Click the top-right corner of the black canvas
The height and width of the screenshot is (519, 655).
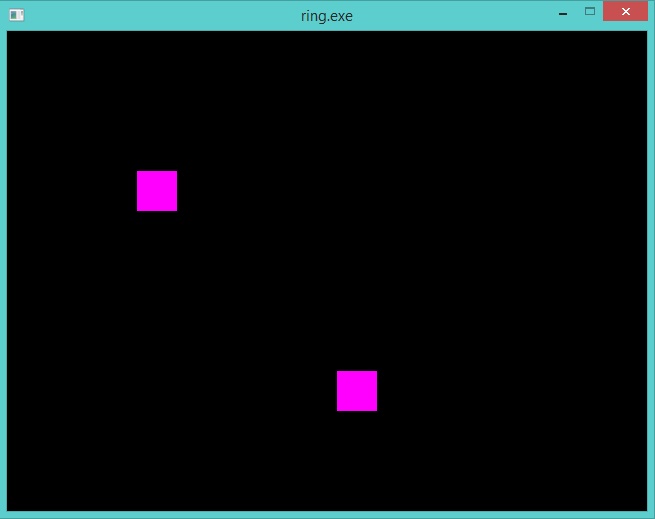click(644, 34)
